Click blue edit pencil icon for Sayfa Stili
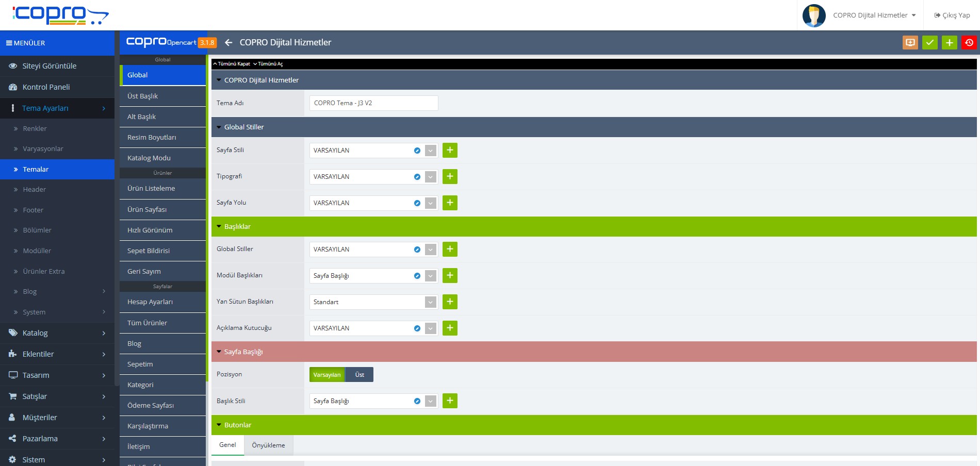 tap(417, 151)
